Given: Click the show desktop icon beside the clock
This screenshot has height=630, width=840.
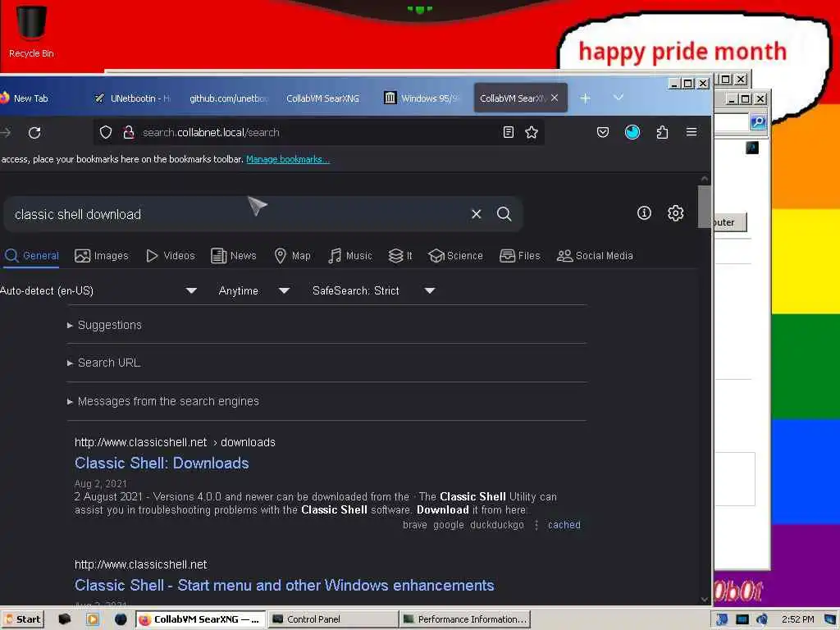Looking at the screenshot, I should [831, 619].
